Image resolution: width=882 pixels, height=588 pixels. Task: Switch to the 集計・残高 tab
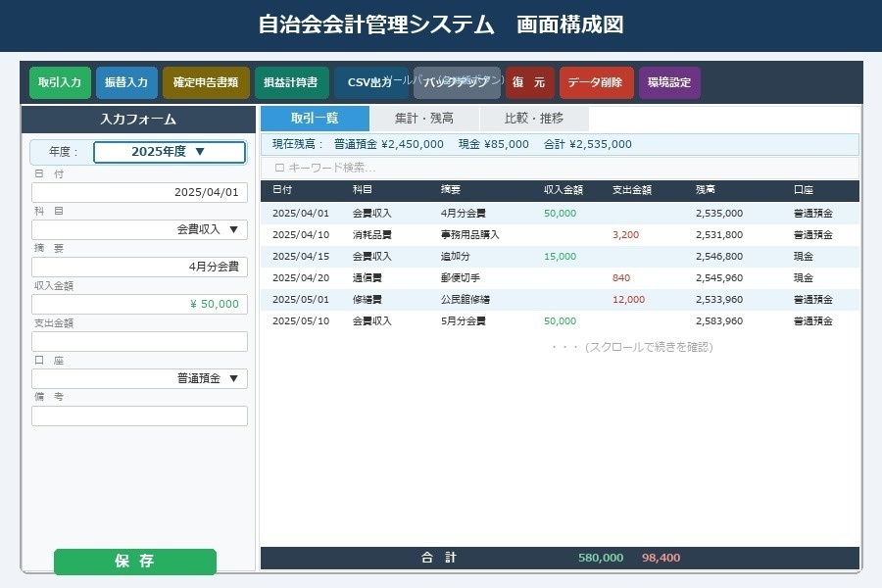coord(424,118)
